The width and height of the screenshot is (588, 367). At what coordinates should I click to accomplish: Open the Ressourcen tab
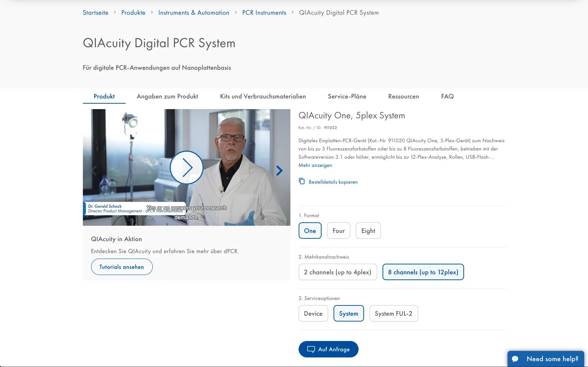point(404,96)
